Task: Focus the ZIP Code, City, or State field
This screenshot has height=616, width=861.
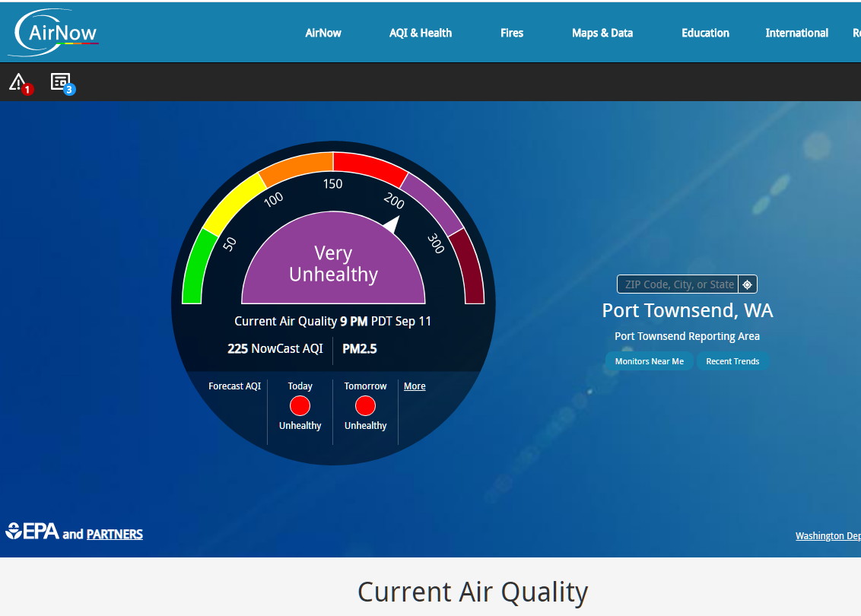Action: tap(678, 284)
